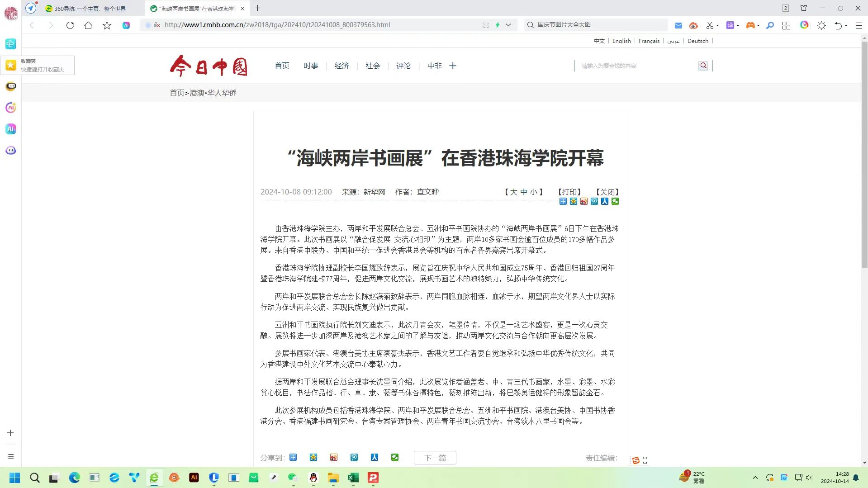Share to Weibo using the bottom share icon
The height and width of the screenshot is (488, 868).
pyautogui.click(x=334, y=457)
